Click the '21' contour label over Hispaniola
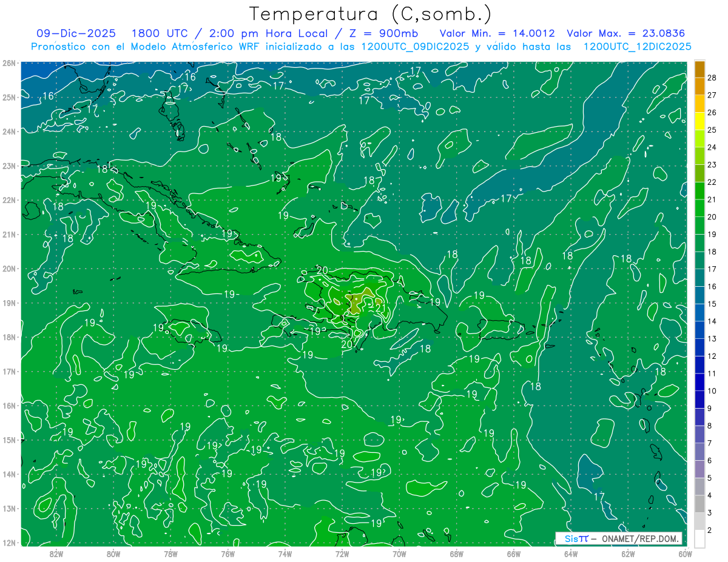 coord(381,309)
